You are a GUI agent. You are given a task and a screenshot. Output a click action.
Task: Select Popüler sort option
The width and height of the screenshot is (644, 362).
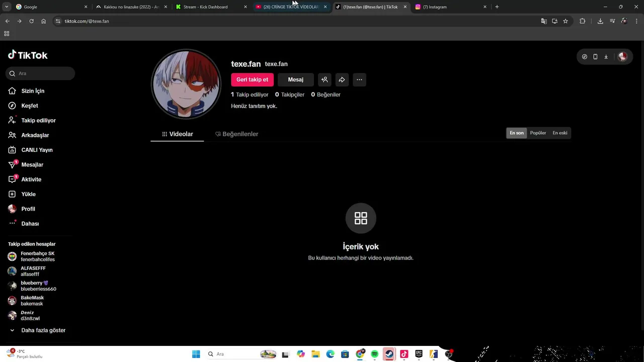coord(538,133)
